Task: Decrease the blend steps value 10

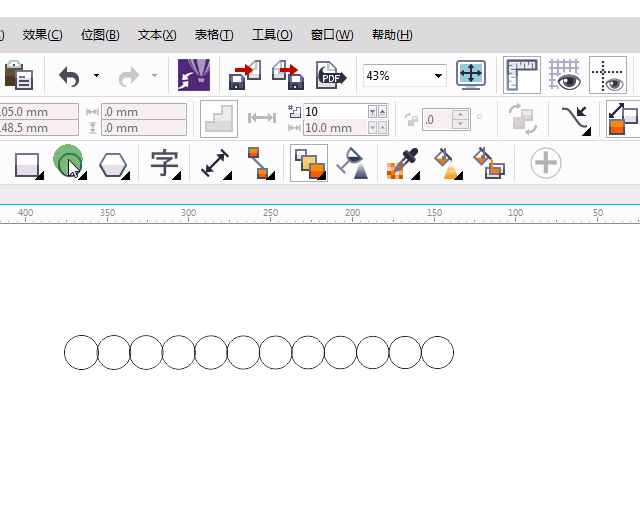Action: [x=372, y=111]
